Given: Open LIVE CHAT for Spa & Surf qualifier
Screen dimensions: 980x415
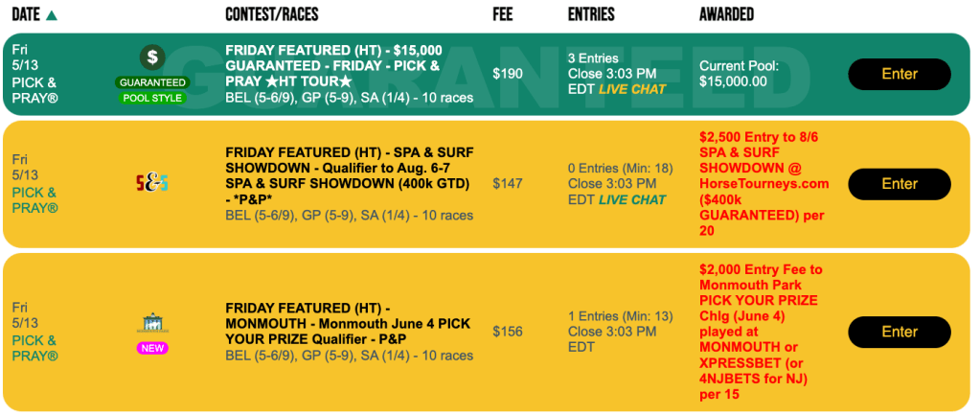Looking at the screenshot, I should 632,199.
